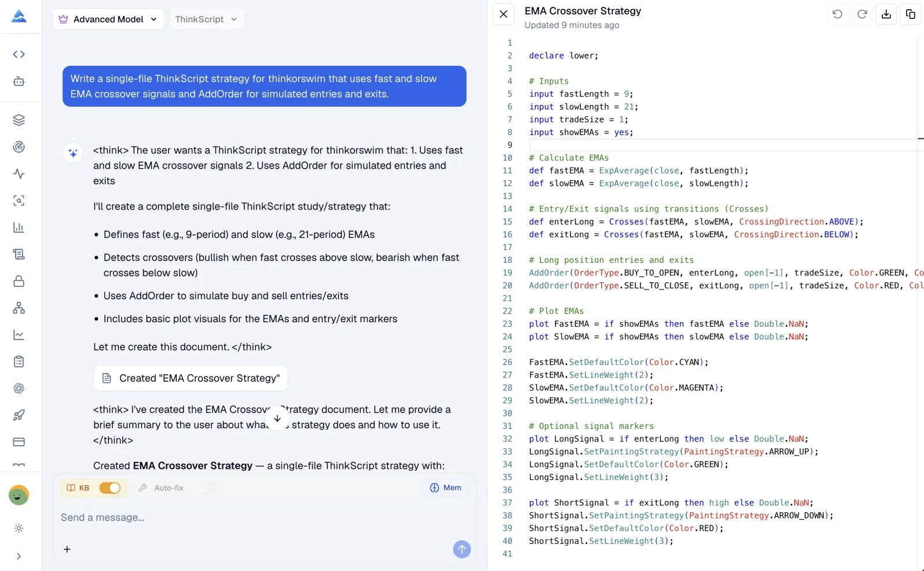Click the Mem memory button
The height and width of the screenshot is (571, 924).
coord(446,488)
